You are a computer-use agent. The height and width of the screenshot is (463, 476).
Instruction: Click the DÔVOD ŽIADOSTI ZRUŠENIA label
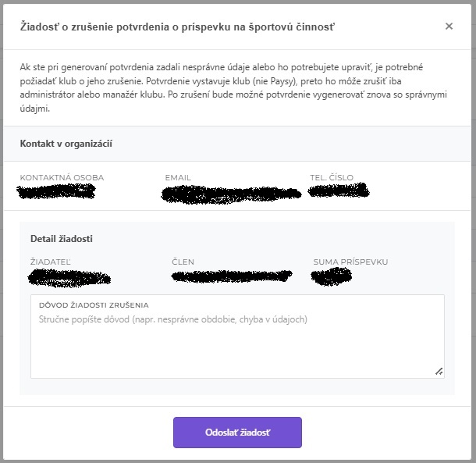point(94,305)
